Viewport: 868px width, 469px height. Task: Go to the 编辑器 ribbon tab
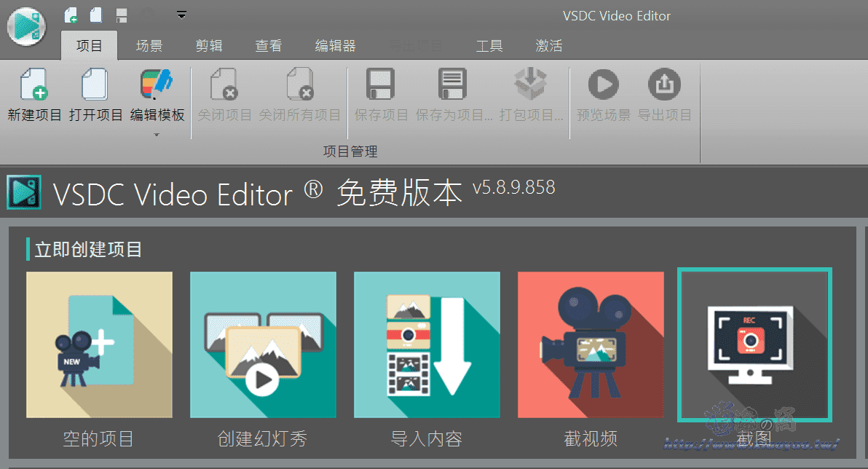[336, 45]
